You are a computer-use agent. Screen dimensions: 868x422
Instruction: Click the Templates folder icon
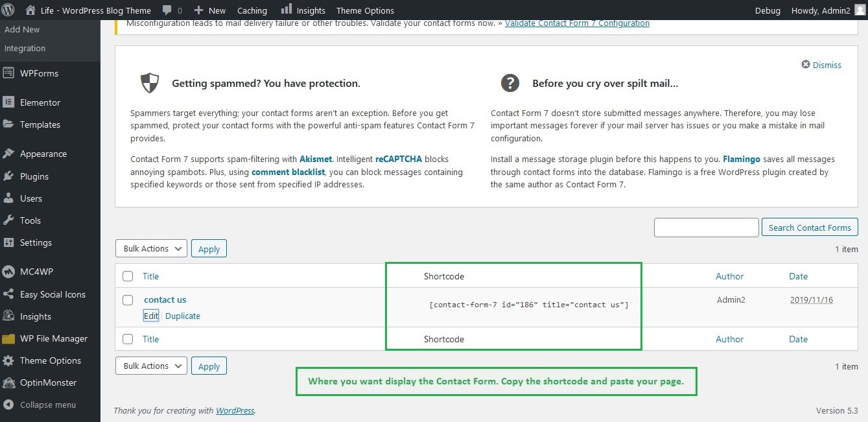[x=8, y=124]
